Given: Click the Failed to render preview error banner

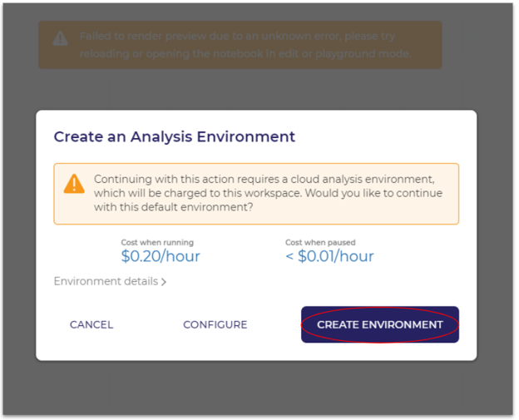Looking at the screenshot, I should (240, 45).
